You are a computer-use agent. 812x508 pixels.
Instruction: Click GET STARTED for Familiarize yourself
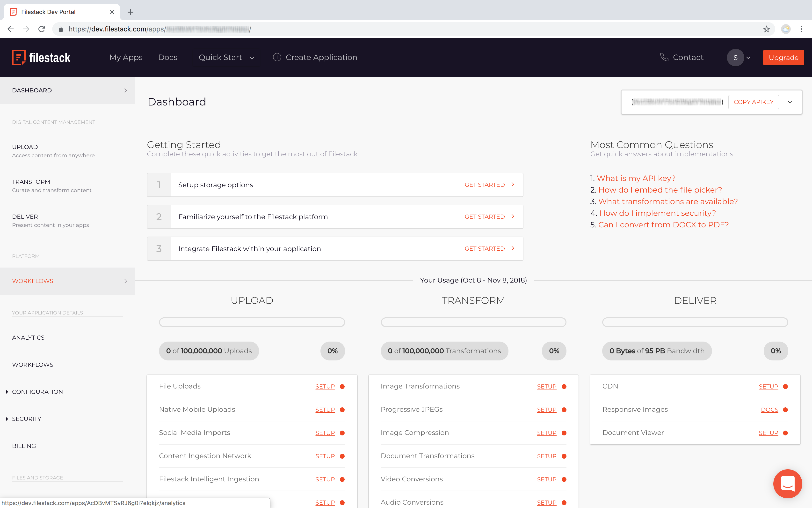[x=485, y=217]
